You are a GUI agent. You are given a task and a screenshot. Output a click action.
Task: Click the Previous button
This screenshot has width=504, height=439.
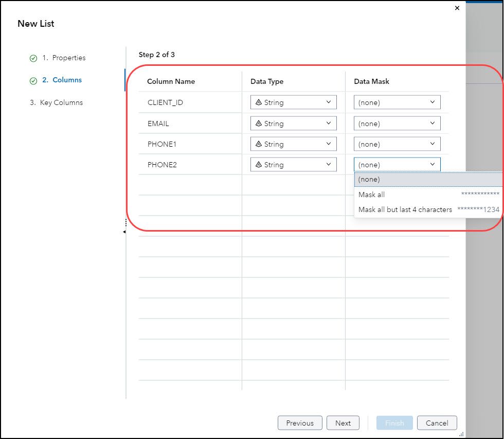click(x=300, y=423)
